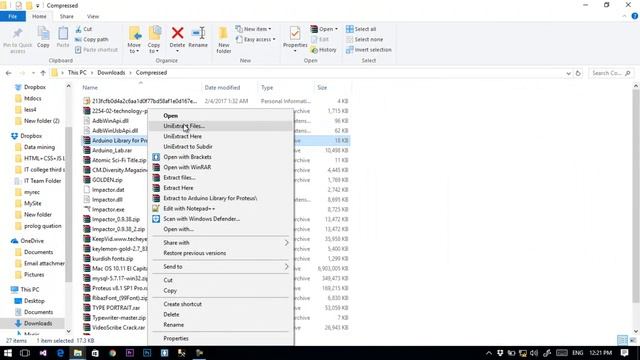Expand the Share with submenu arrow
The image size is (640, 360).
287,243
